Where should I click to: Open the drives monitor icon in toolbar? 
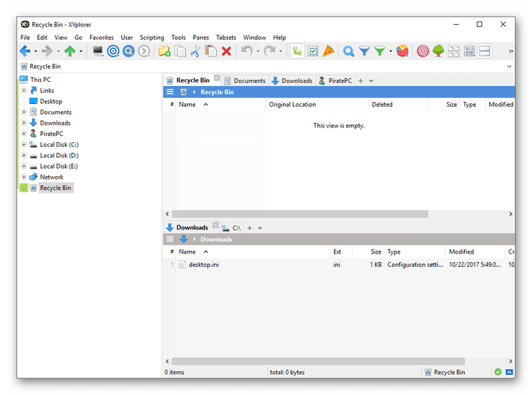(98, 51)
